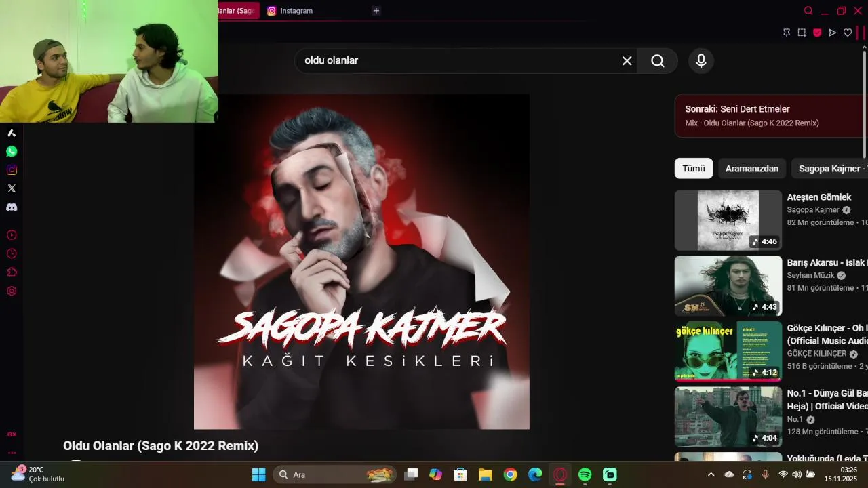The width and height of the screenshot is (868, 488).
Task: Open Task View on the taskbar
Action: pos(411,474)
